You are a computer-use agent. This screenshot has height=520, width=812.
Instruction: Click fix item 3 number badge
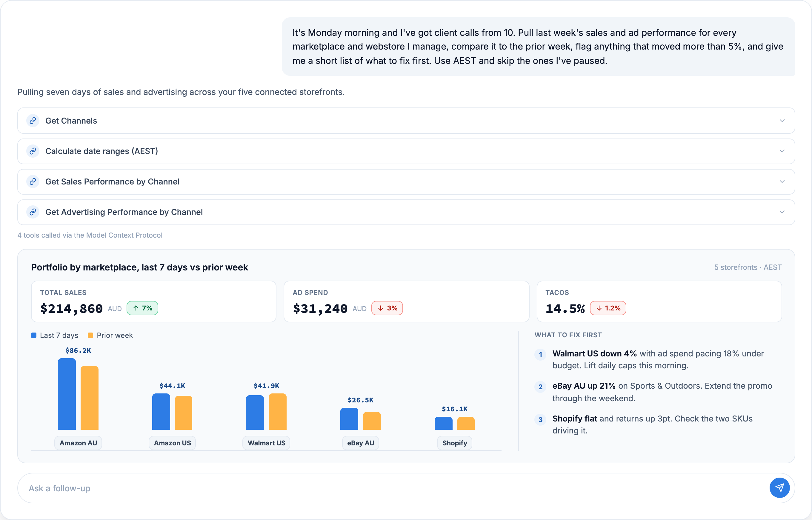tap(540, 419)
